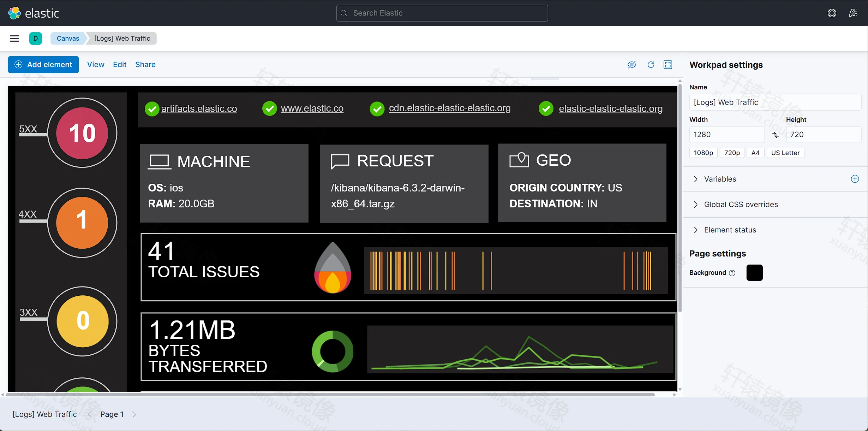
Task: Set workpad size to 1080p
Action: point(703,153)
